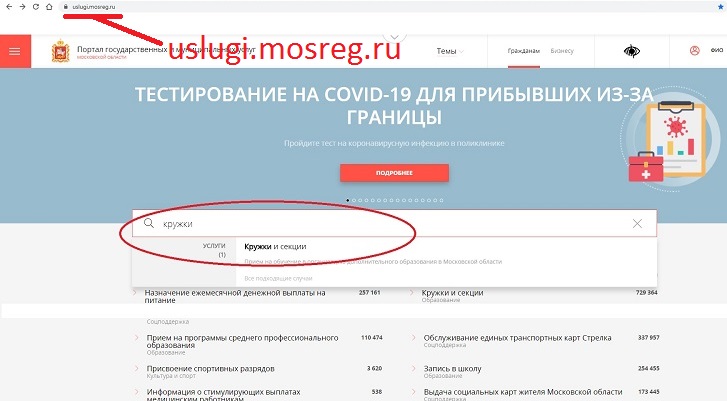Switch to the Бизнесу tab
727x401 pixels.
(562, 51)
